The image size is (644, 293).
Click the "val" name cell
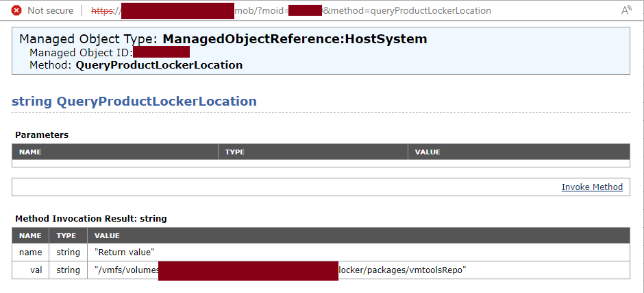pos(36,270)
